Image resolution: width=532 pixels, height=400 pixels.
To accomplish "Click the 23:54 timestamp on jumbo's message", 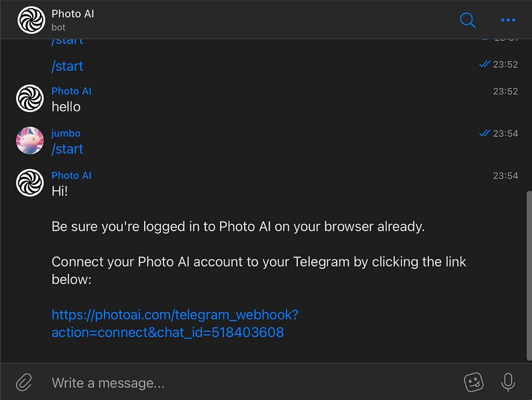I will [x=505, y=133].
